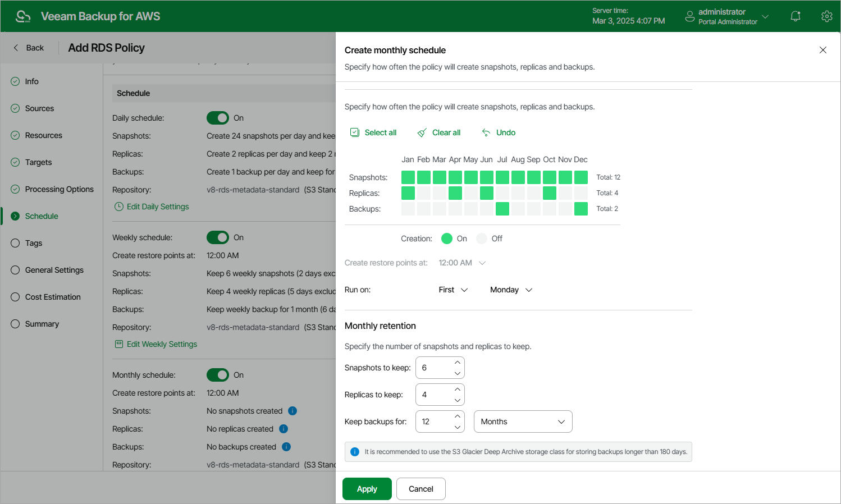Set Creation to Off

pos(480,238)
